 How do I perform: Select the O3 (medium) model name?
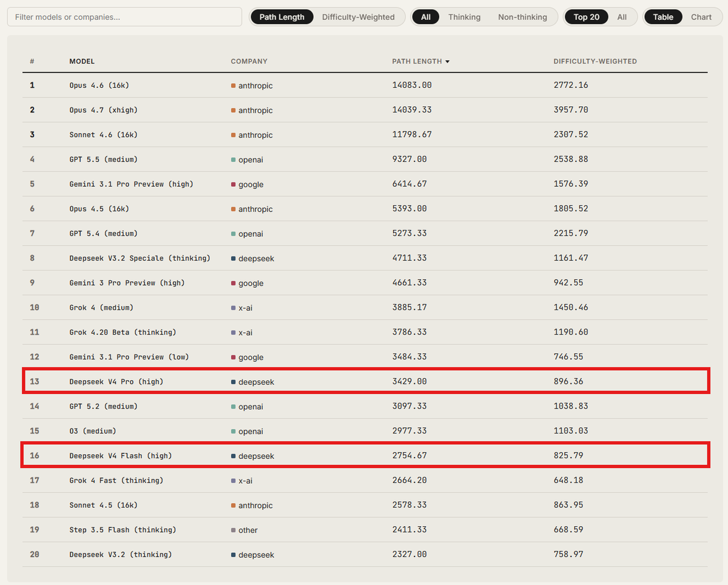[x=92, y=431]
